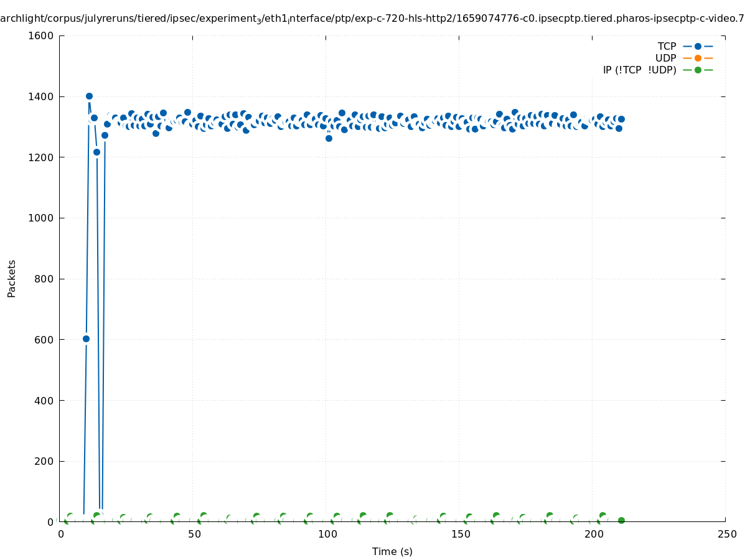Click the blue TCP legend marker
The height and width of the screenshot is (560, 745).
point(698,46)
